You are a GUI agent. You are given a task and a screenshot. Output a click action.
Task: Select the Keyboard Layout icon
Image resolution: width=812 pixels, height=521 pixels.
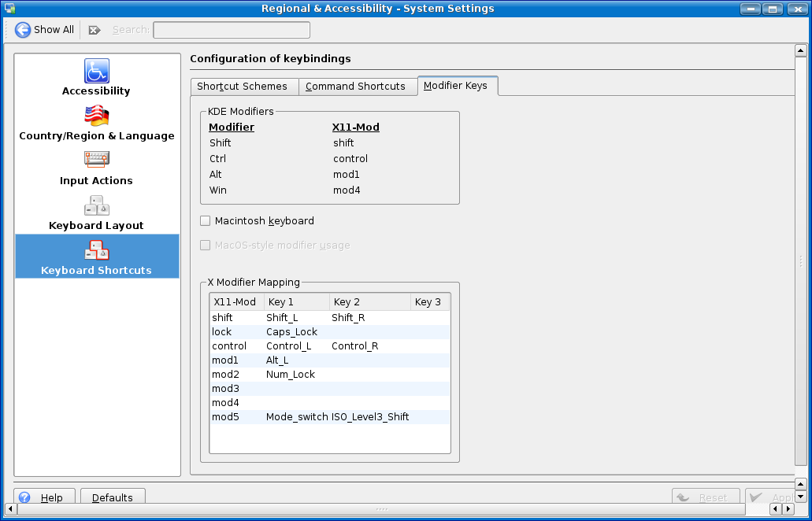(x=97, y=205)
